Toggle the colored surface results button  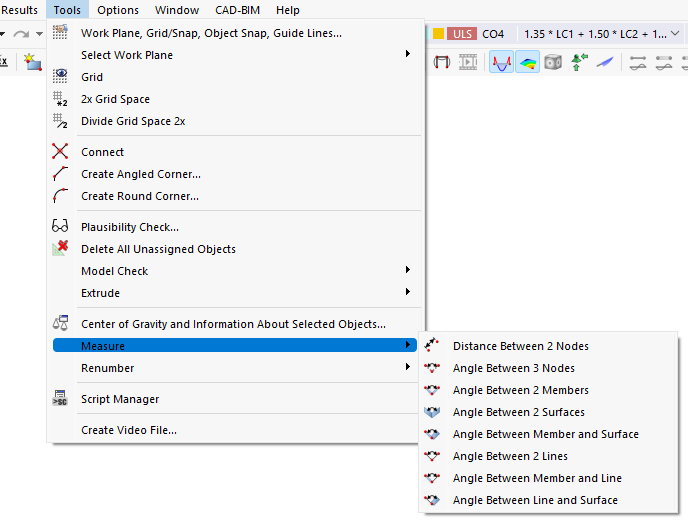coord(527,62)
